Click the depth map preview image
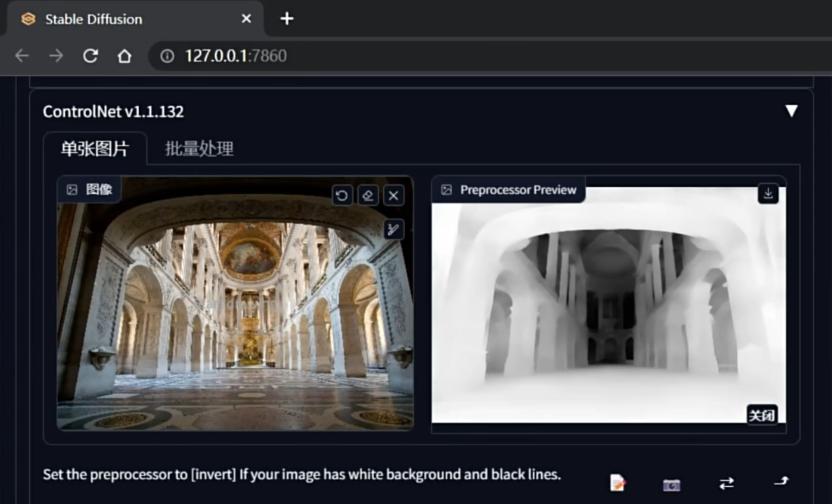Screen dimensions: 832x504 coord(609,305)
